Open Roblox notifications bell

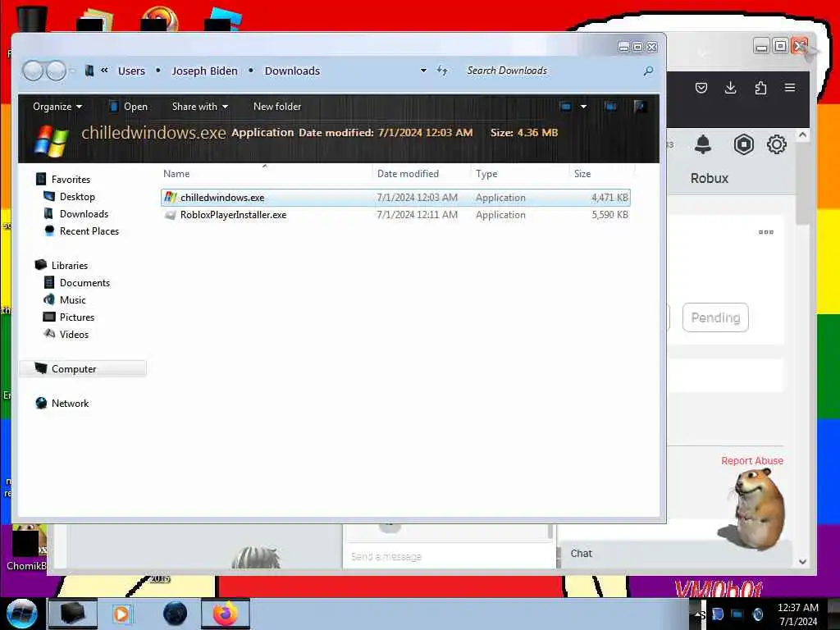pyautogui.click(x=702, y=144)
